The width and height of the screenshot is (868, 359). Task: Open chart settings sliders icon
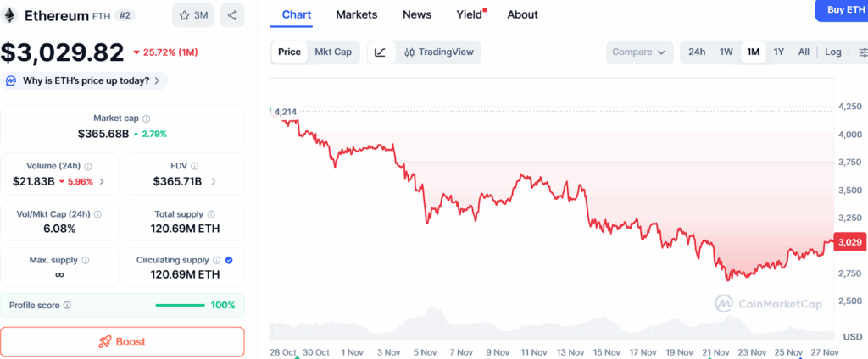[861, 52]
